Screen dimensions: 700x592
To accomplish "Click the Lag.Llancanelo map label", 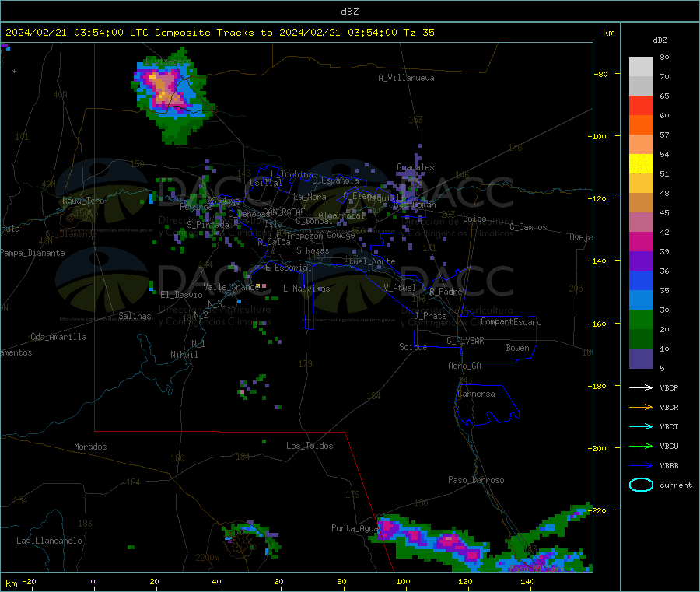I will [x=49, y=541].
